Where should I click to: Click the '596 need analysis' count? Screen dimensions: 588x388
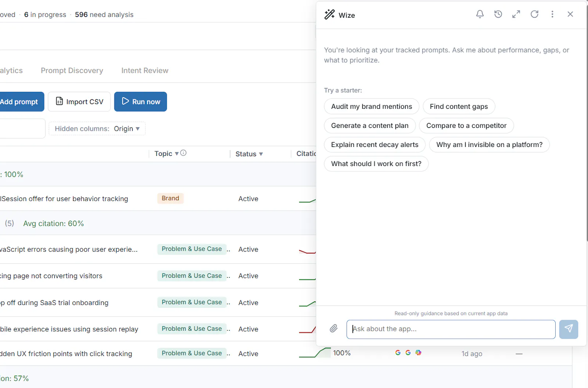pos(104,15)
